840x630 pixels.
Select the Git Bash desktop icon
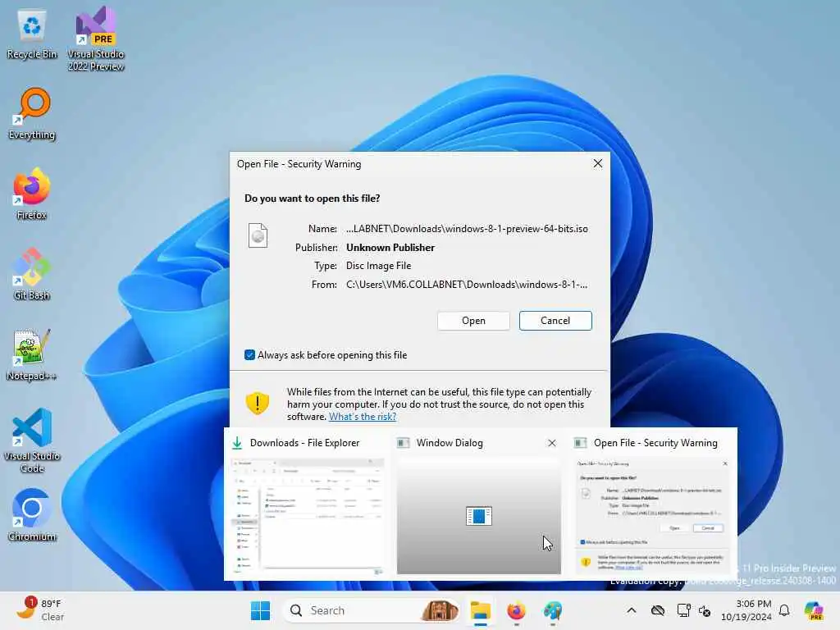32,274
